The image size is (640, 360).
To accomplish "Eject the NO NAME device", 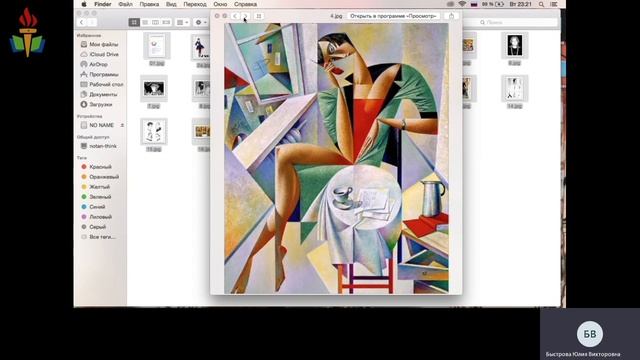I will click(x=122, y=125).
